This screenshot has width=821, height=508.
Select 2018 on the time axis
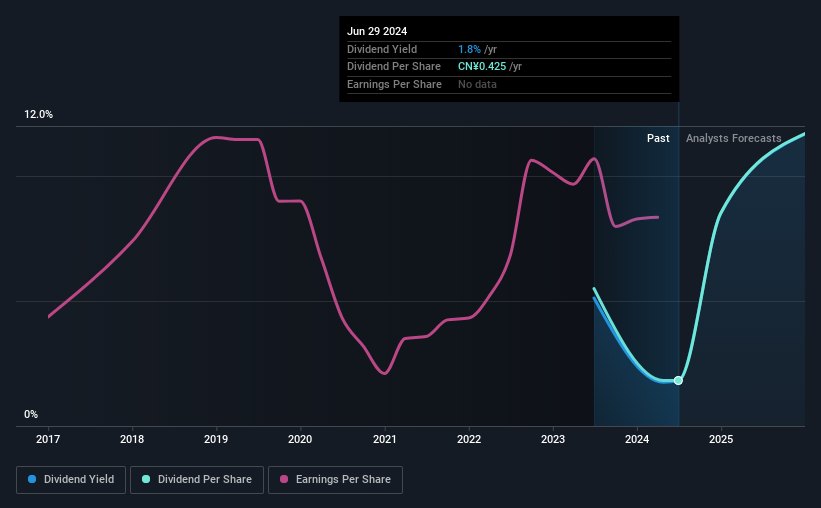point(132,439)
